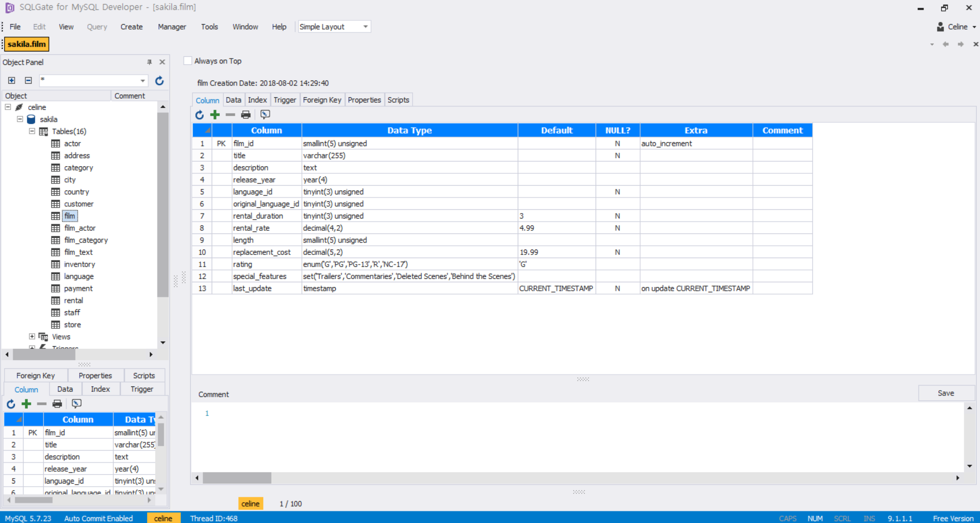Add a new column with the plus icon
Screen dimensions: 980x523
(215, 114)
